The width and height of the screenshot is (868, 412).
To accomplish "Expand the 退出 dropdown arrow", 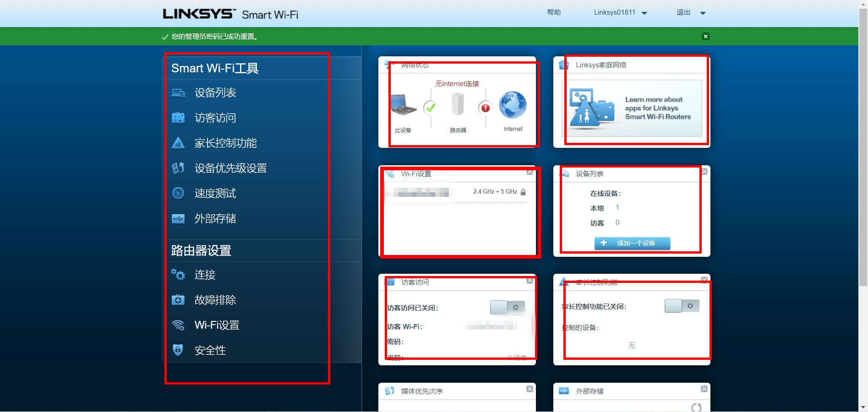I will (x=703, y=13).
